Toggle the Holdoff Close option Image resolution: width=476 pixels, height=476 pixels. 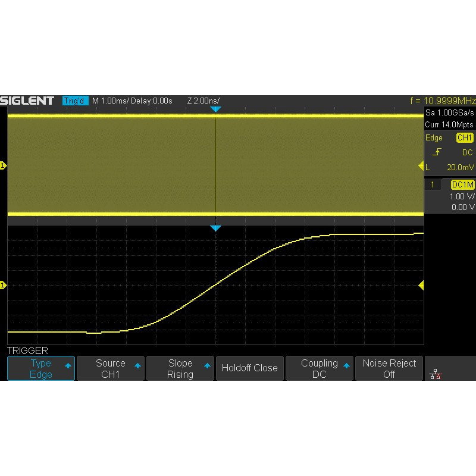click(x=249, y=368)
